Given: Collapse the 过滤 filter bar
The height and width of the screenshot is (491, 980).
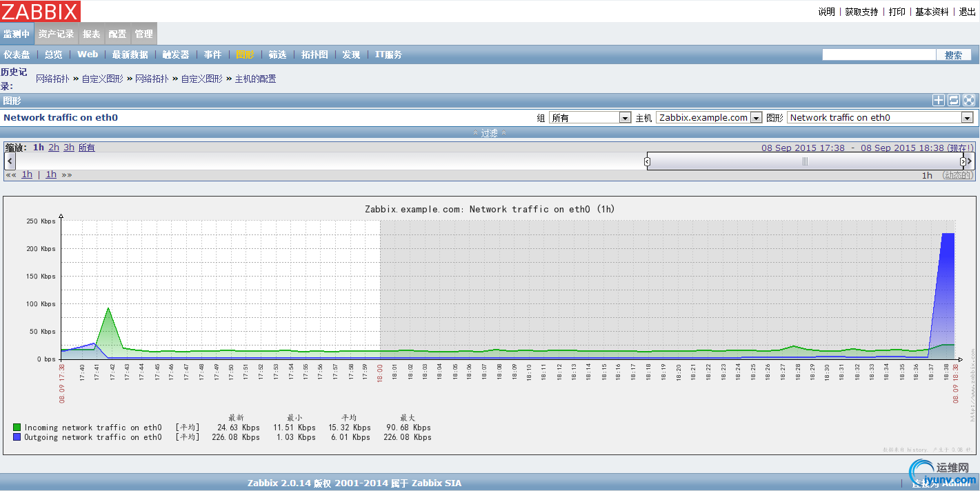Looking at the screenshot, I should (490, 133).
